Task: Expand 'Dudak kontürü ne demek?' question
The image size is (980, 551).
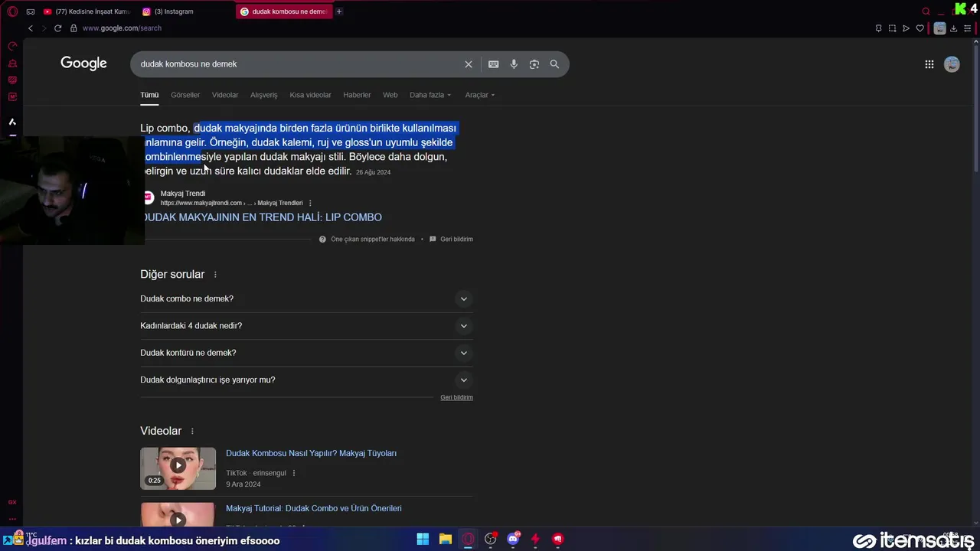Action: (x=306, y=353)
